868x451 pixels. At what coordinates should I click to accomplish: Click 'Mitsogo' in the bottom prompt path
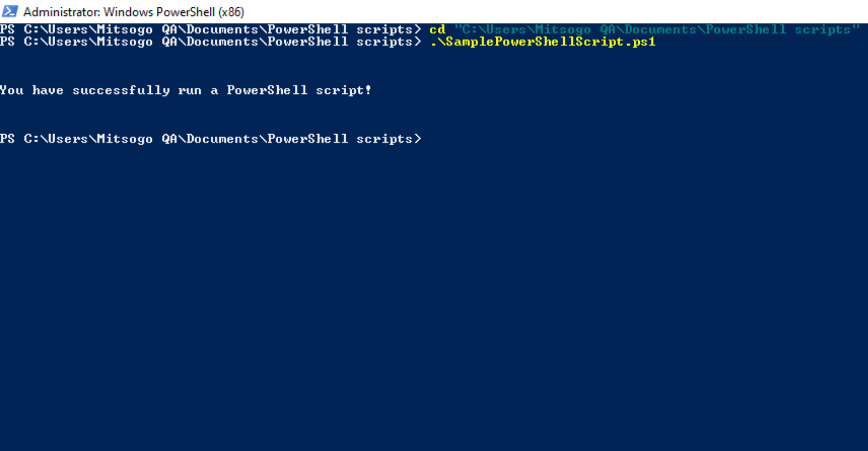[125, 139]
